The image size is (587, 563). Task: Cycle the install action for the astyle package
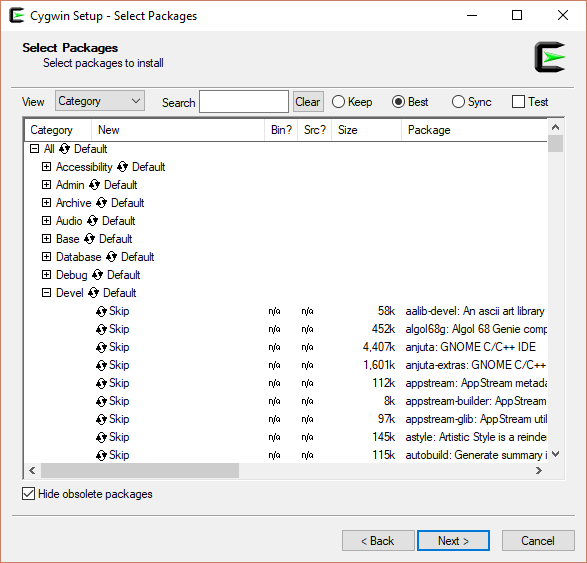(x=101, y=437)
